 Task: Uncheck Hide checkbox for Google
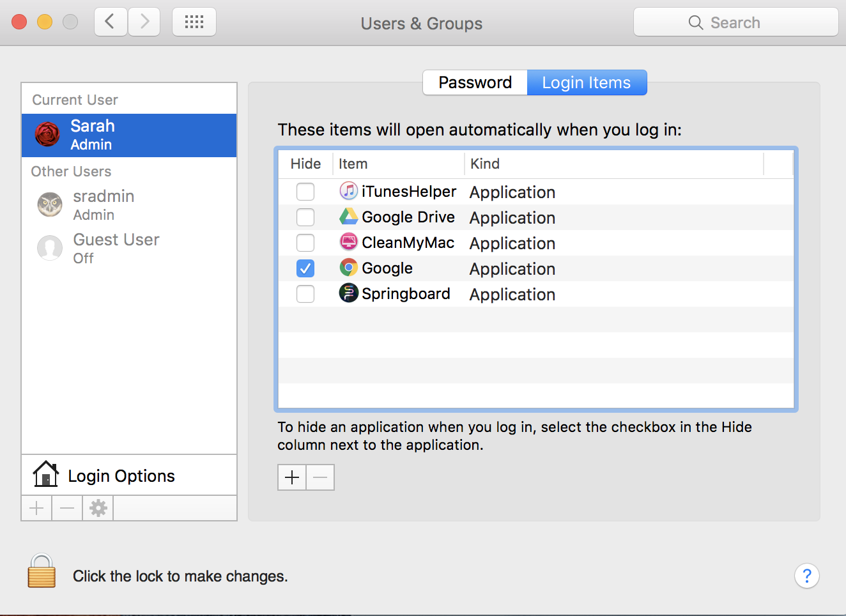click(x=305, y=268)
